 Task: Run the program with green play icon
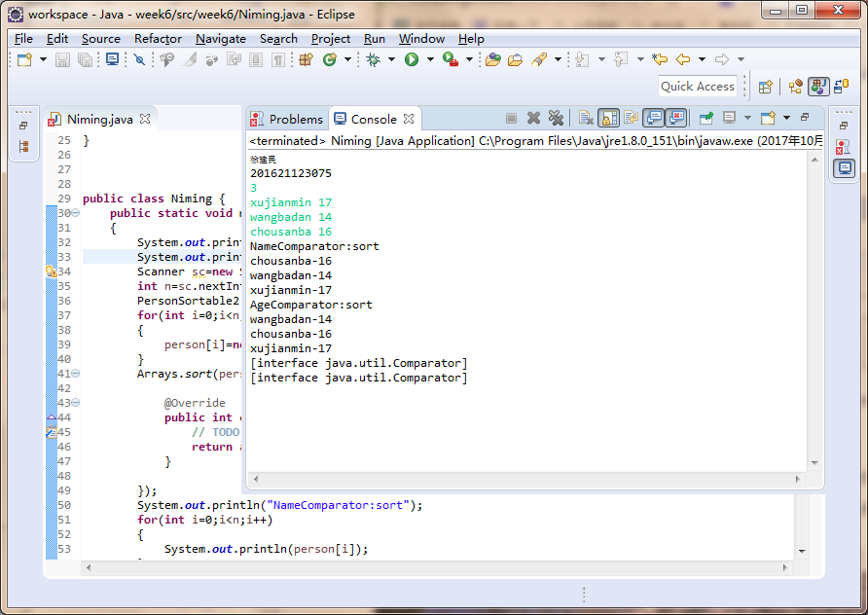point(412,59)
